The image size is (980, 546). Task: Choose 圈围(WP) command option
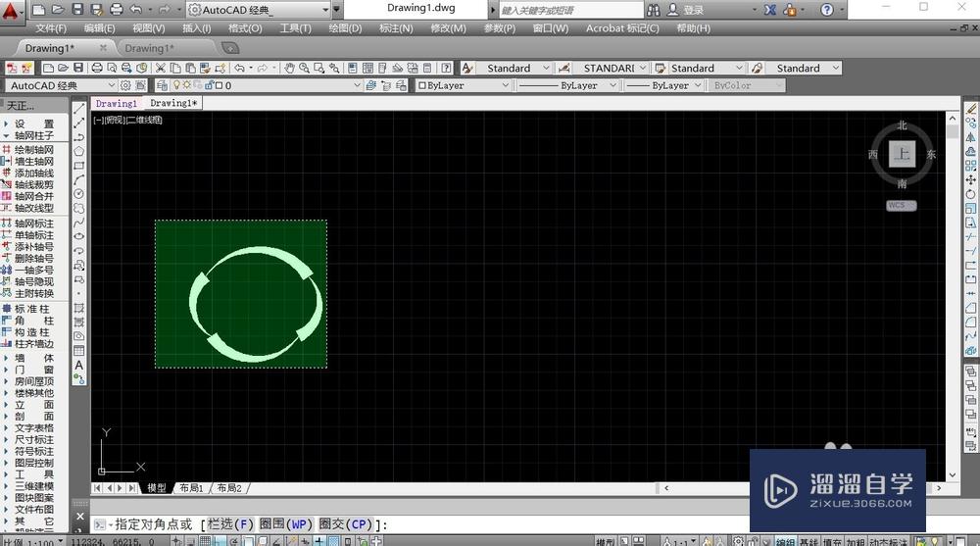click(285, 524)
